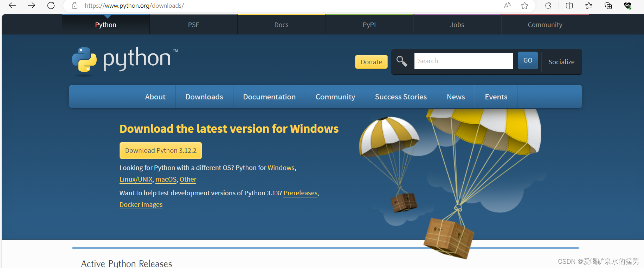Select the Python top-bar tab
The height and width of the screenshot is (268, 644).
click(x=106, y=25)
